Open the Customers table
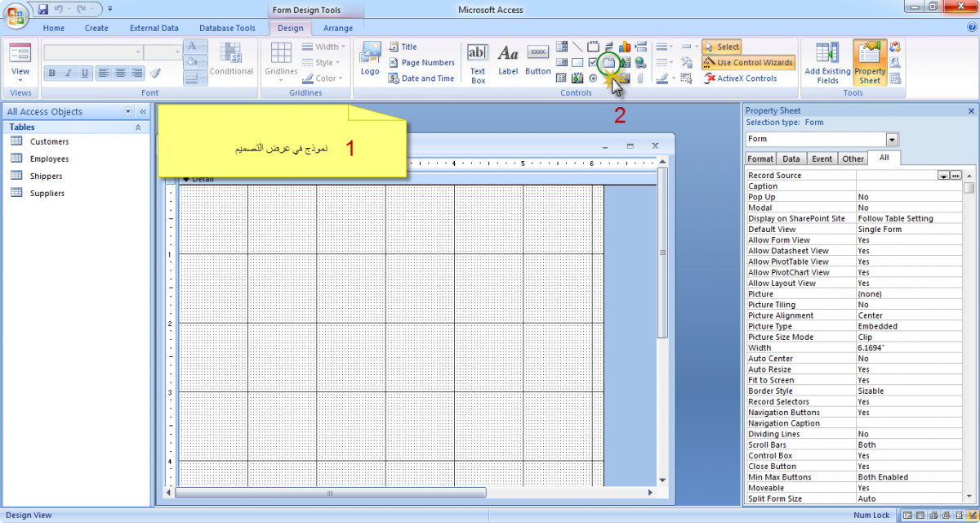The width and height of the screenshot is (980, 523). pos(49,141)
